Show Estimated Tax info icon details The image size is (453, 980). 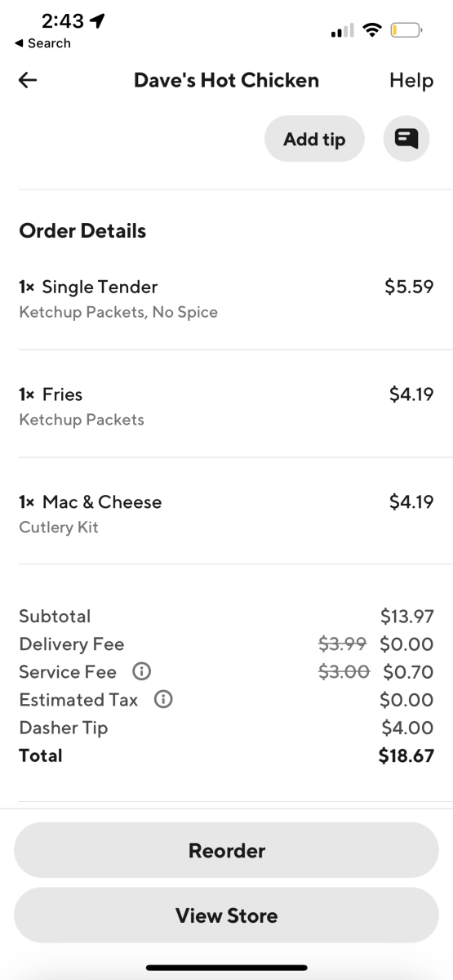(163, 700)
